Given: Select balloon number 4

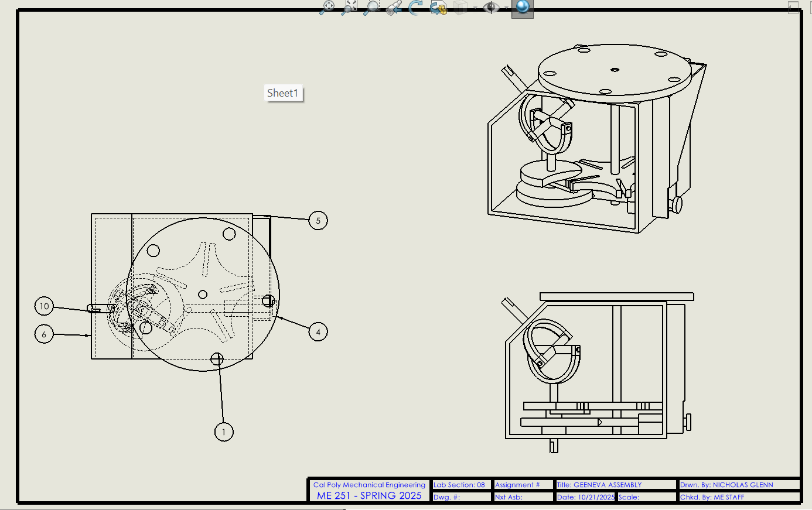Looking at the screenshot, I should tap(318, 332).
